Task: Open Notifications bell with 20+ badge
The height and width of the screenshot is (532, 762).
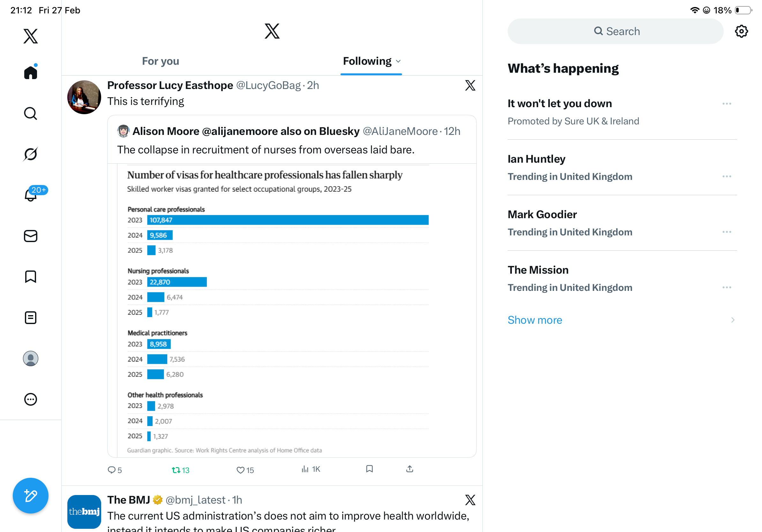Action: (x=31, y=195)
